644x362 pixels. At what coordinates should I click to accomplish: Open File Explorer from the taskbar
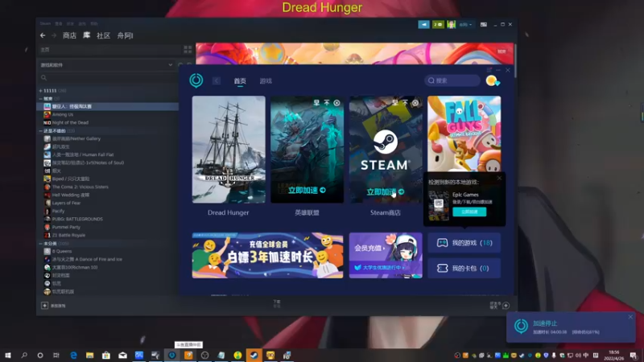(x=89, y=356)
